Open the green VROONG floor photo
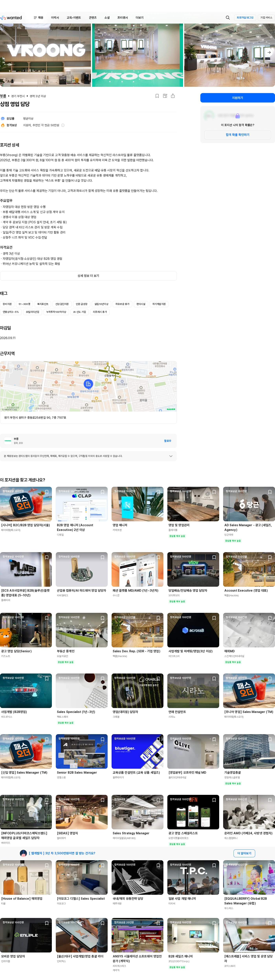Viewport: 275px width, 980px height. (x=138, y=55)
